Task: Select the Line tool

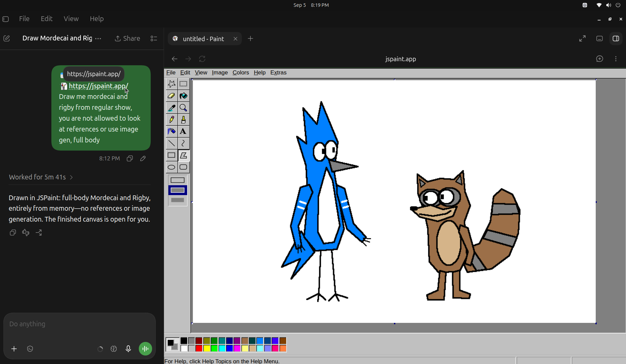Action: (171, 143)
